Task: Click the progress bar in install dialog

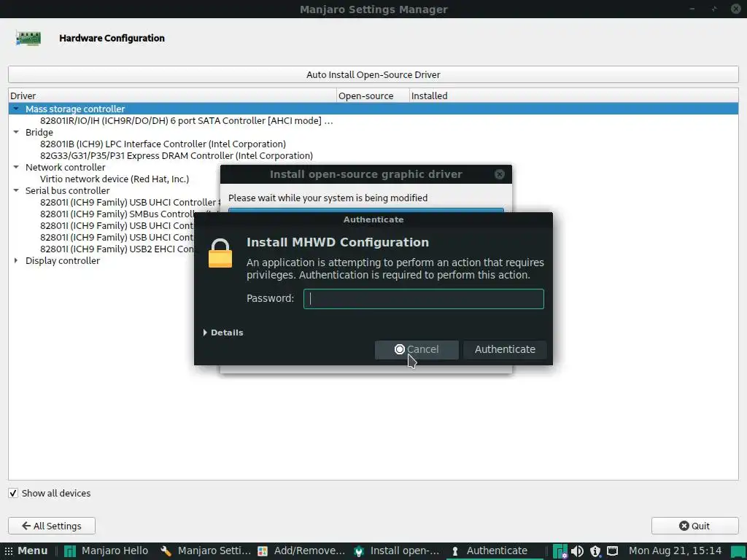Action: pos(366,210)
